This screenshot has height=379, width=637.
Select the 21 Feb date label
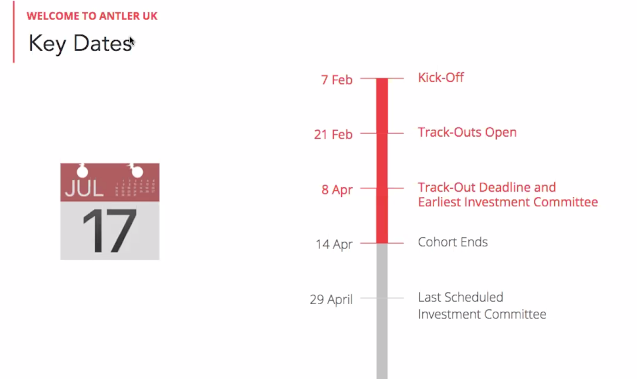click(x=333, y=134)
